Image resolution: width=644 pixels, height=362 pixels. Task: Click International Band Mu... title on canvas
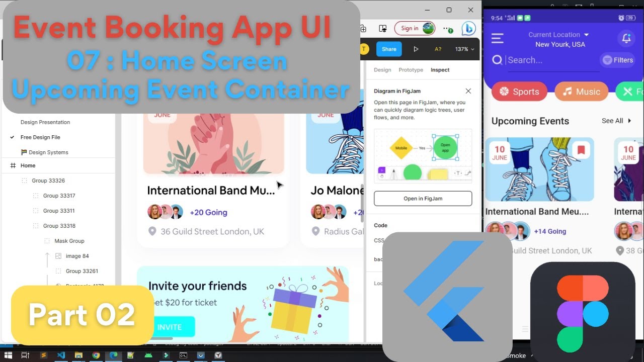[211, 191]
